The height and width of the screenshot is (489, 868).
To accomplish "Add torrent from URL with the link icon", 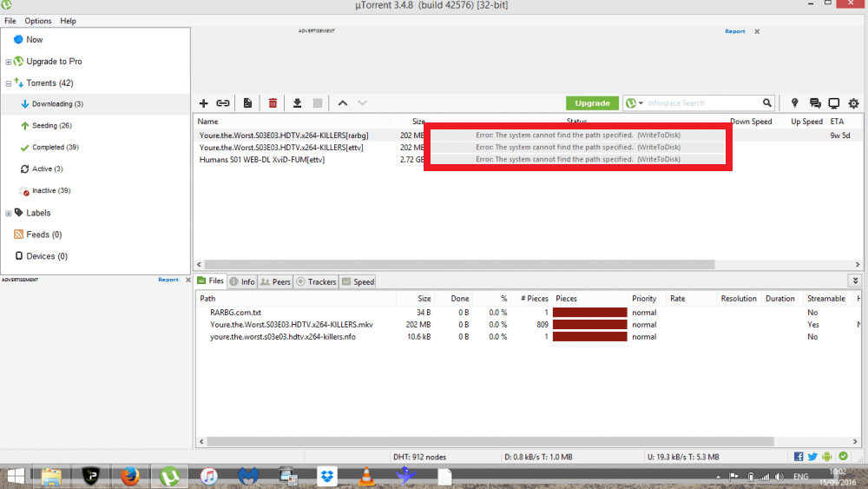I will (223, 103).
